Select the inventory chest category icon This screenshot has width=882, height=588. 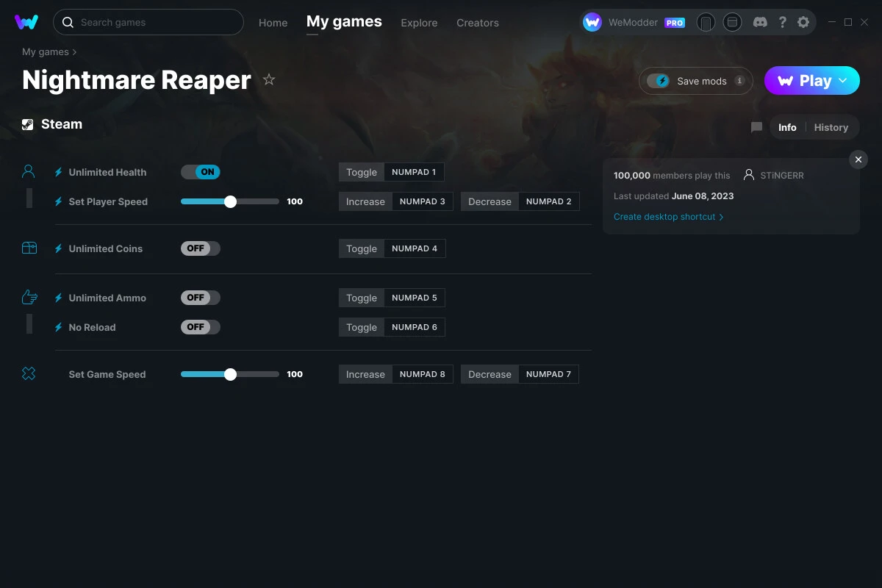tap(29, 248)
